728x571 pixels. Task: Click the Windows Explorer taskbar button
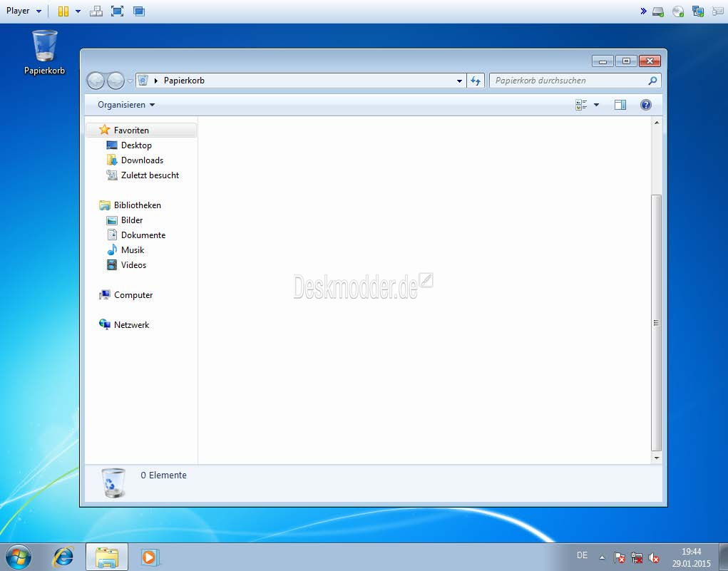pos(107,557)
